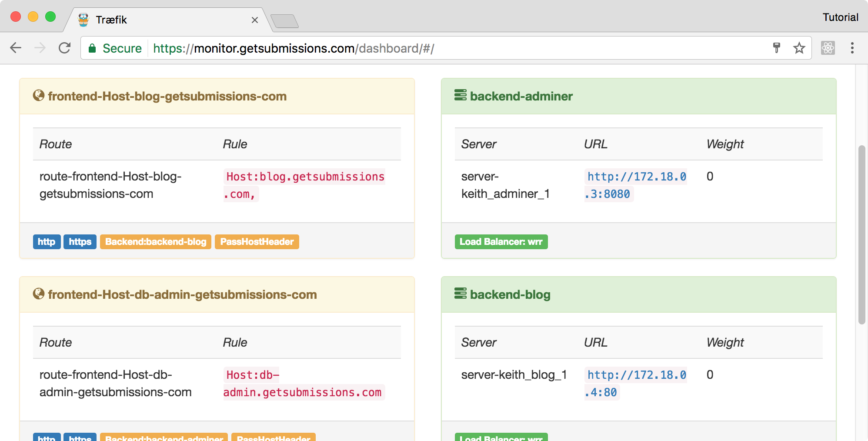This screenshot has width=868, height=441.
Task: Click server stack icon of backend-blog
Action: 461,294
